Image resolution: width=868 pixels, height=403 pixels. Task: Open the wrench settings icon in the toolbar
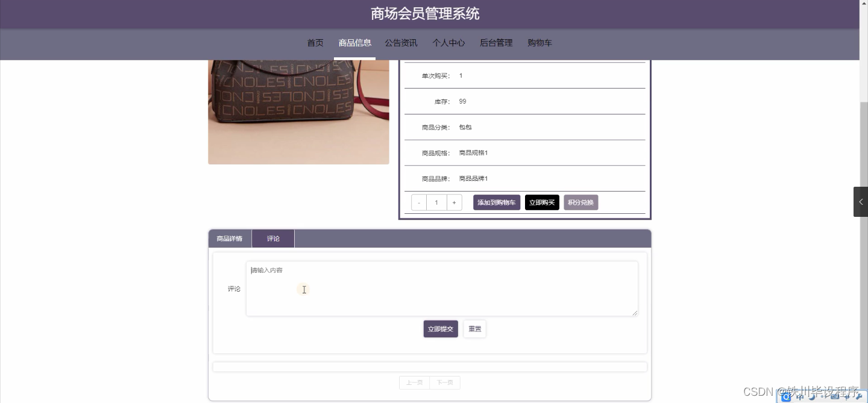coord(859,396)
